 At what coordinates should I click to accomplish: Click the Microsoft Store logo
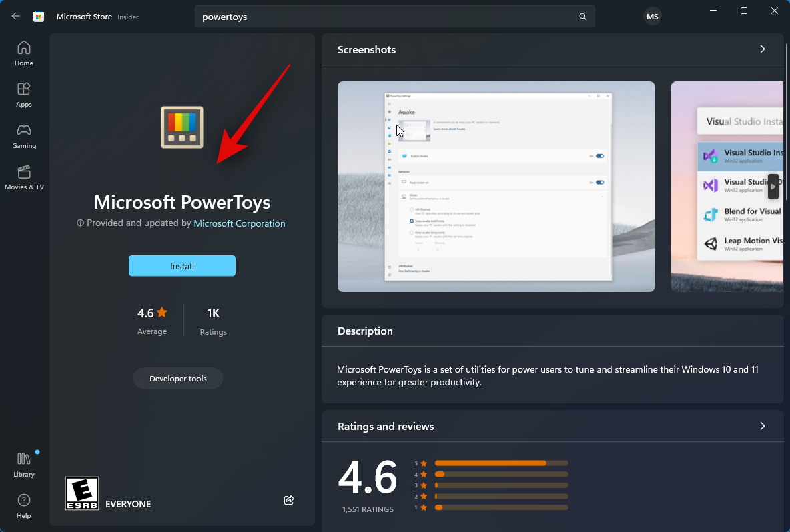[38, 16]
